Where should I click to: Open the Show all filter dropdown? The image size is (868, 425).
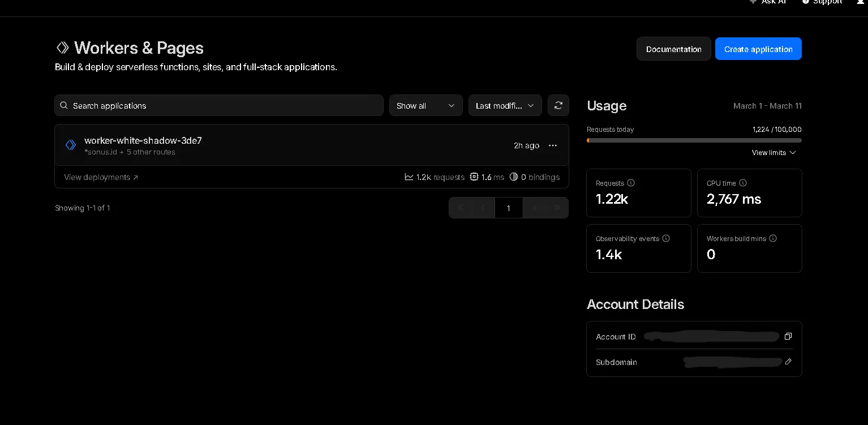tap(426, 105)
